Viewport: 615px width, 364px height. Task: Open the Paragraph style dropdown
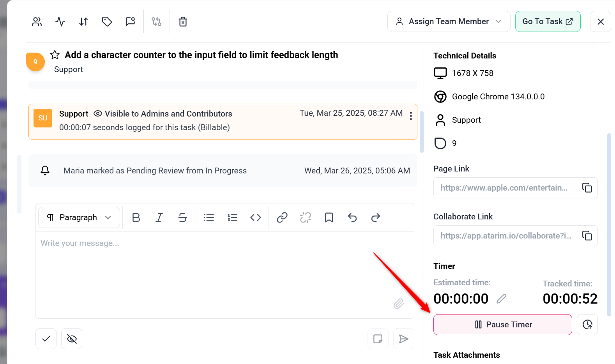click(79, 217)
